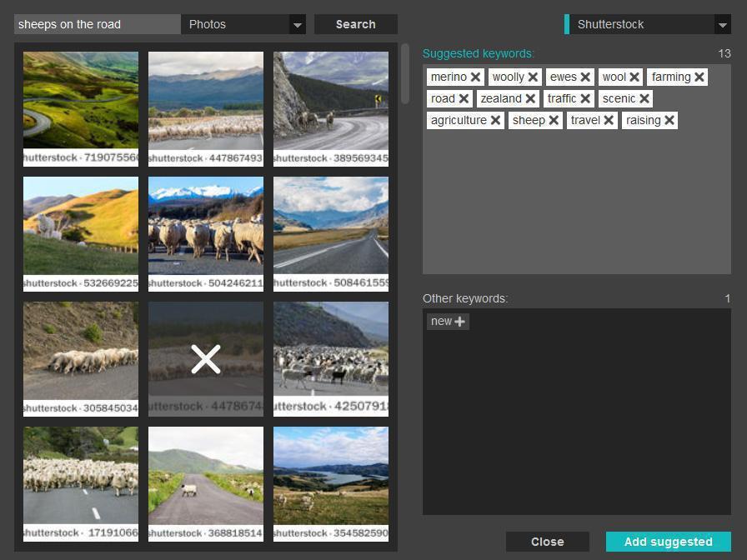
Task: Remove the "road" suggested keyword
Action: pyautogui.click(x=464, y=98)
